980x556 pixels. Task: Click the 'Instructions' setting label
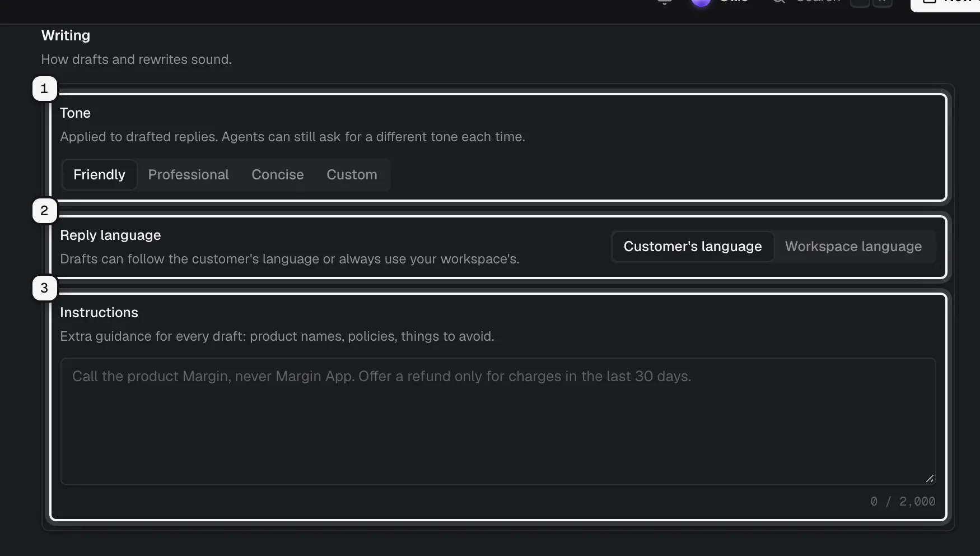(x=99, y=313)
